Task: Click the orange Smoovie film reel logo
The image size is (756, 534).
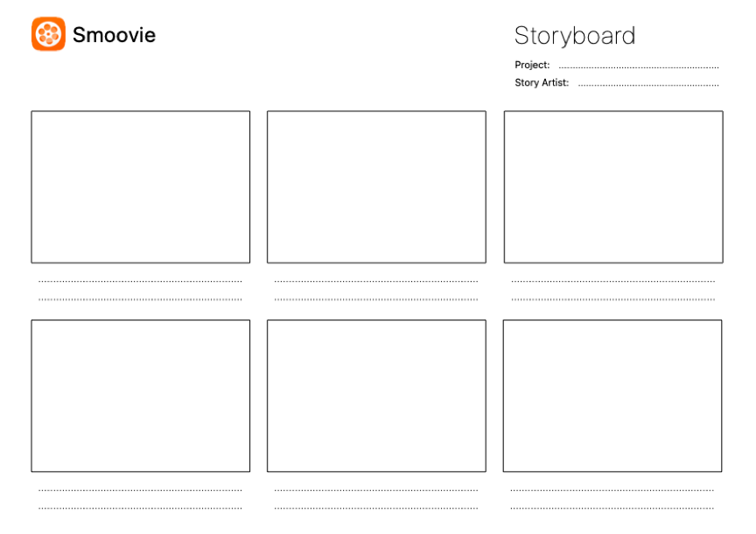Action: 48,34
